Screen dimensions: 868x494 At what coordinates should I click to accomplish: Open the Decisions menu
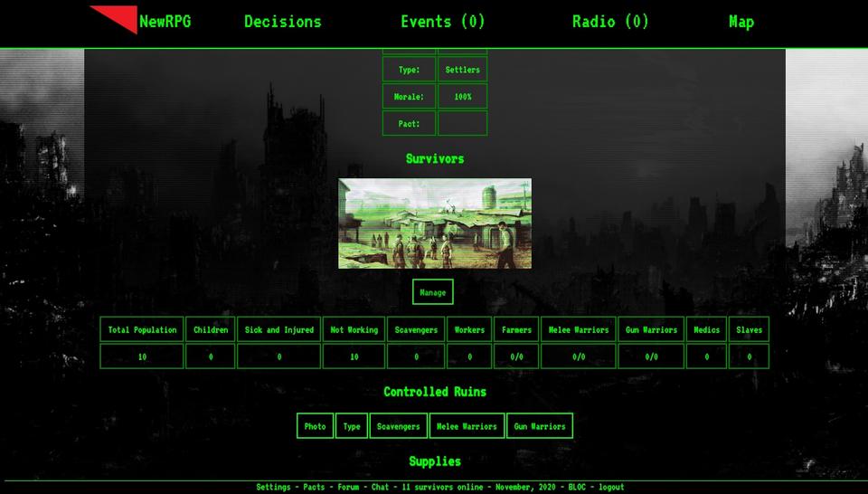tap(282, 22)
